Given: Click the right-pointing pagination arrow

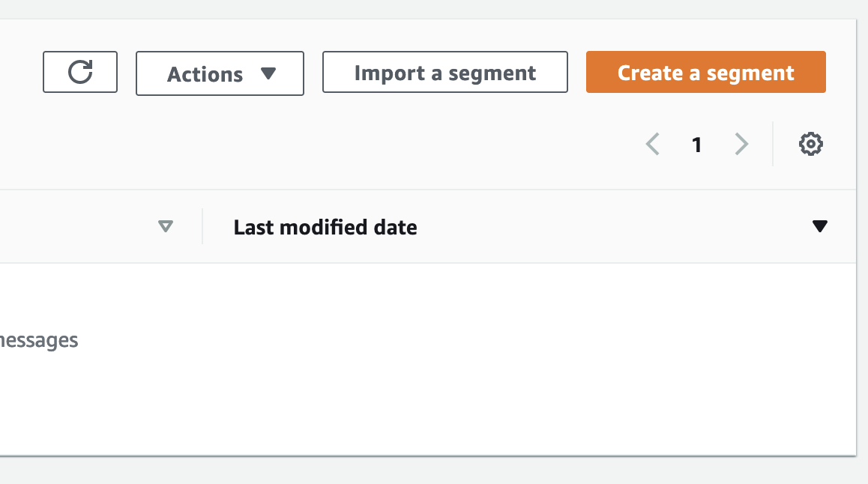Looking at the screenshot, I should click(741, 144).
